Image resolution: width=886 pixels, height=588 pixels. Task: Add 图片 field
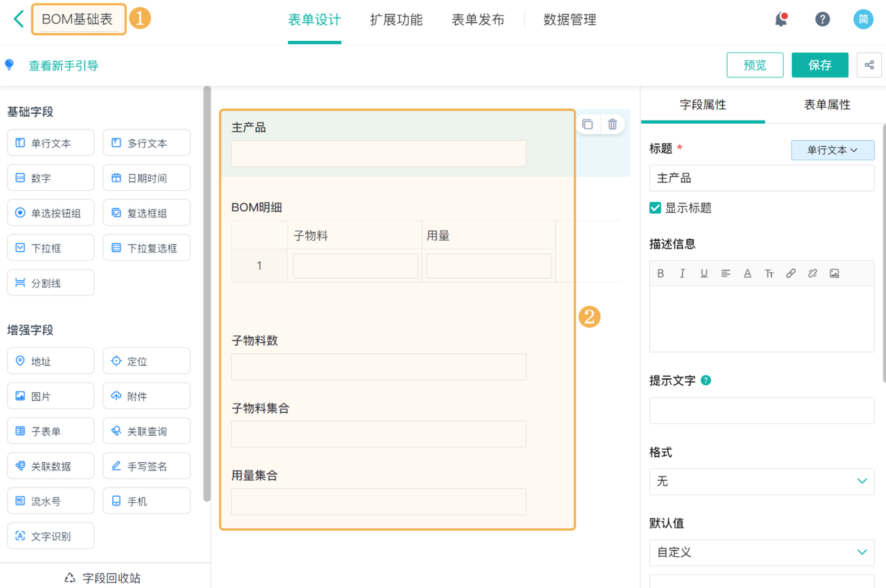click(x=51, y=396)
